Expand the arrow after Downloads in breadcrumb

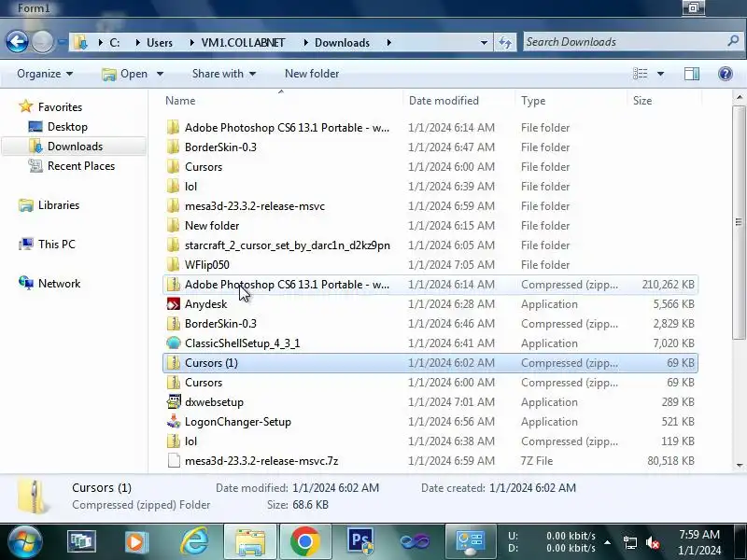click(x=388, y=42)
